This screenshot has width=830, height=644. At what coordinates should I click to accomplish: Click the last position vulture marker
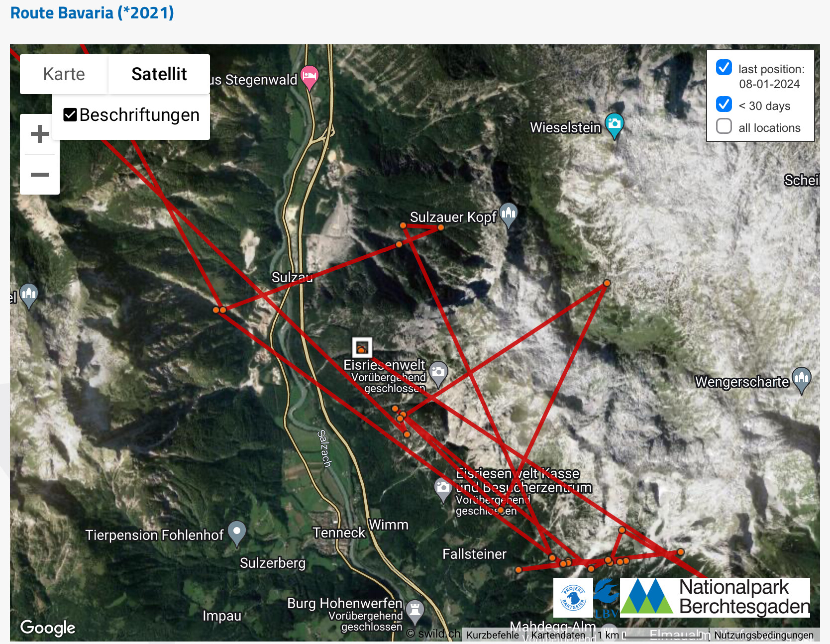click(x=362, y=347)
